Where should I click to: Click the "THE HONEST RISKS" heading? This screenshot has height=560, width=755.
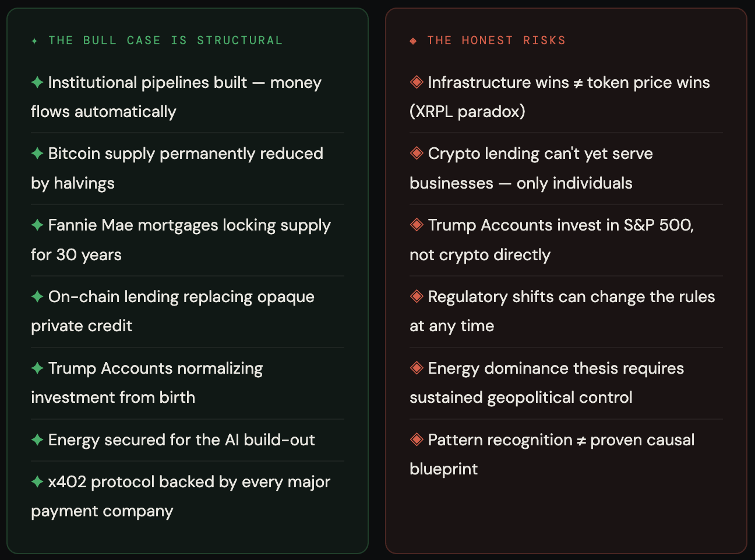[496, 40]
